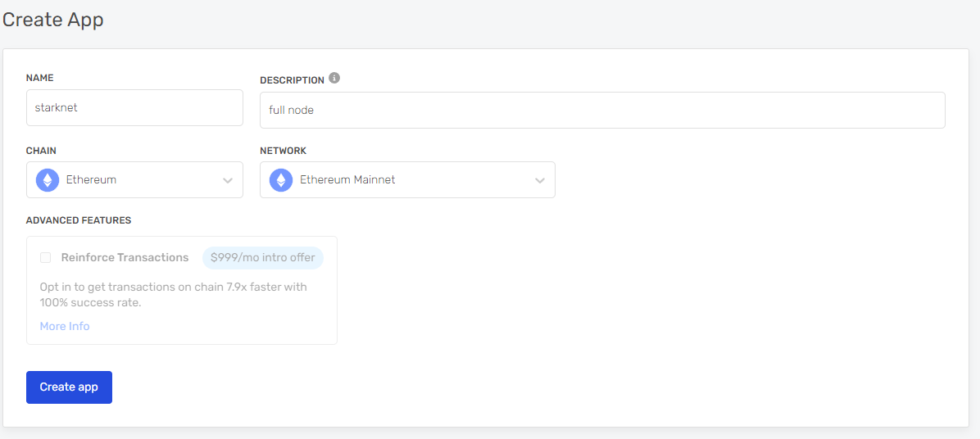The image size is (980, 439).
Task: Click the $999/mo intro offer badge
Action: coord(262,258)
